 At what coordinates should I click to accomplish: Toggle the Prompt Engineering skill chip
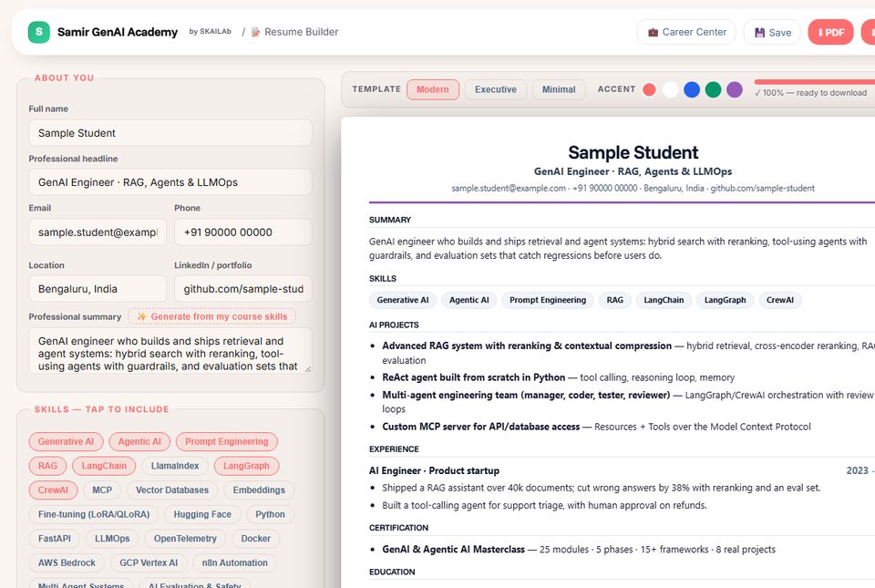pyautogui.click(x=227, y=441)
